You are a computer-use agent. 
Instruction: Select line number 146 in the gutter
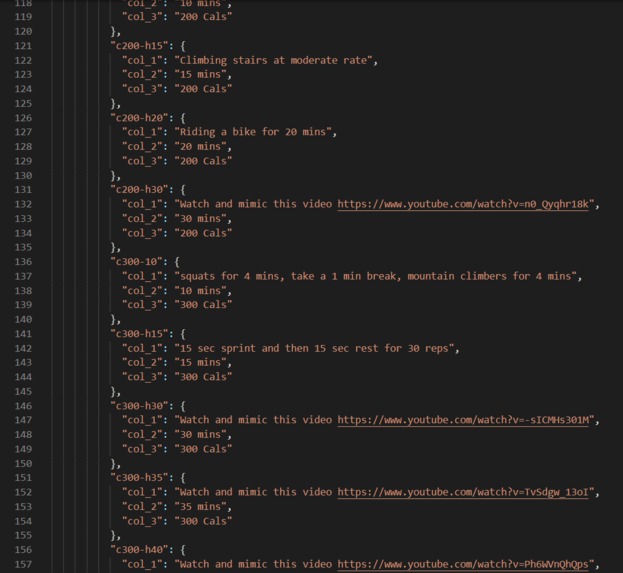click(23, 406)
